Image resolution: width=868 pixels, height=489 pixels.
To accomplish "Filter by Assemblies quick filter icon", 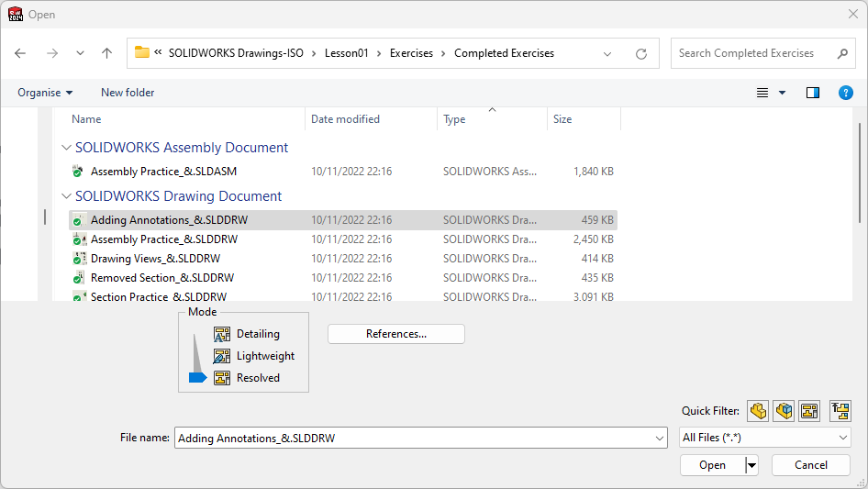I will coord(784,411).
